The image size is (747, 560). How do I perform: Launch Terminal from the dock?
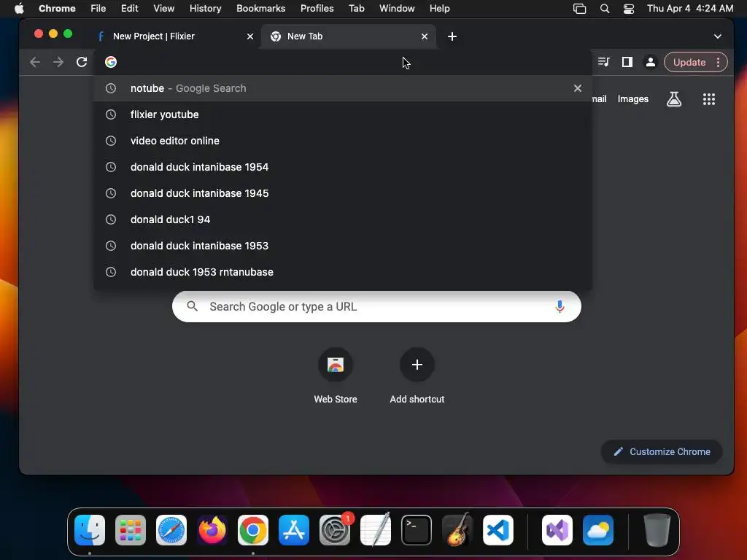(x=417, y=530)
